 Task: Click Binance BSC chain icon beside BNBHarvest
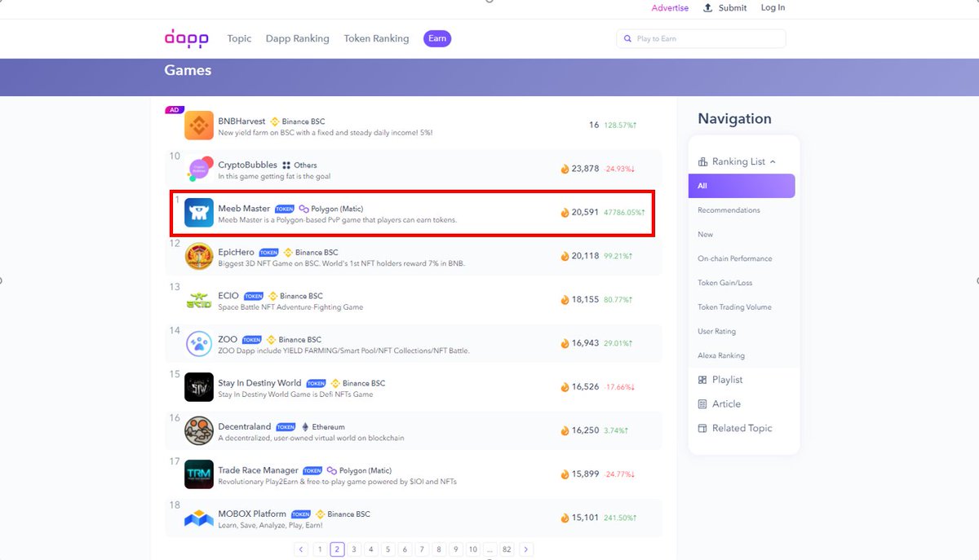point(275,121)
